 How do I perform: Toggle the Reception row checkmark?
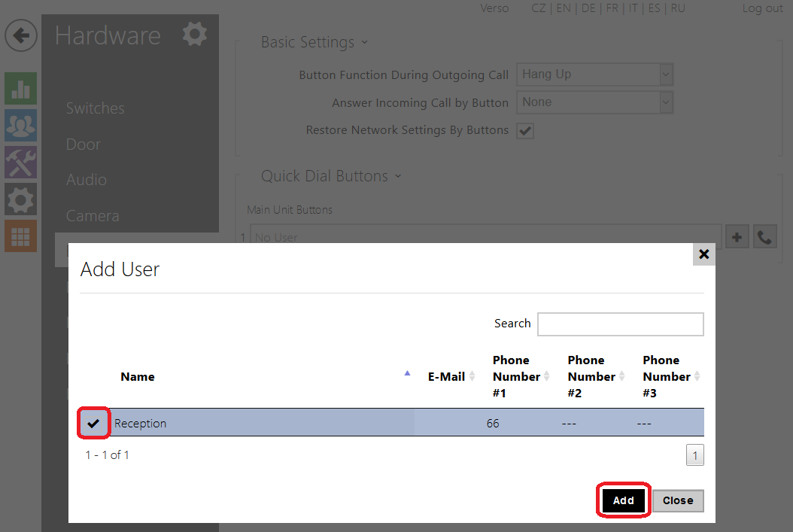93,423
